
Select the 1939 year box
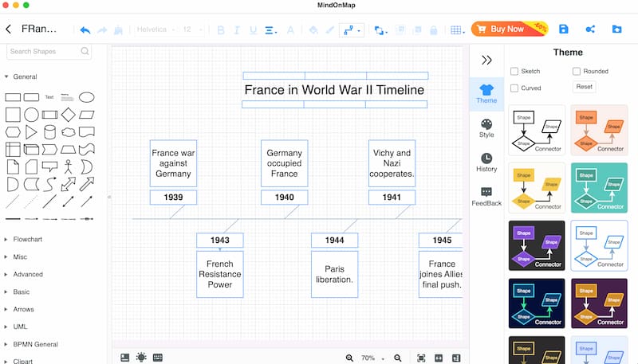(173, 198)
